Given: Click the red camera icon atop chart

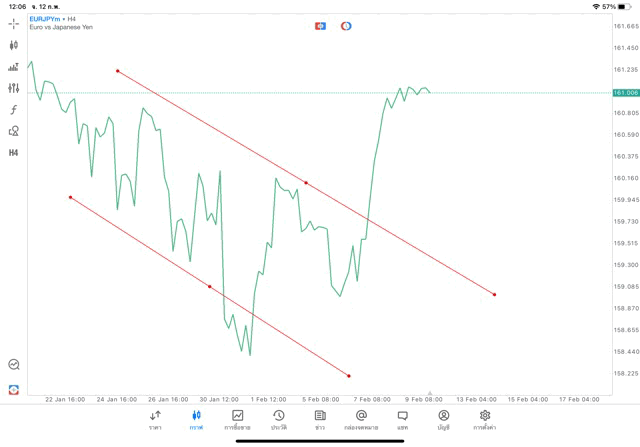Looking at the screenshot, I should pyautogui.click(x=320, y=26).
